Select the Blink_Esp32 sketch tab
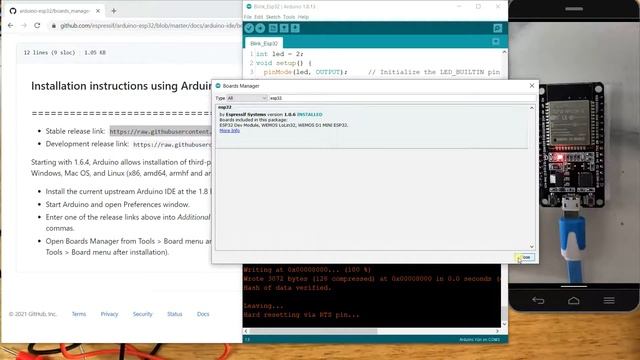This screenshot has width=640, height=360. pos(264,43)
